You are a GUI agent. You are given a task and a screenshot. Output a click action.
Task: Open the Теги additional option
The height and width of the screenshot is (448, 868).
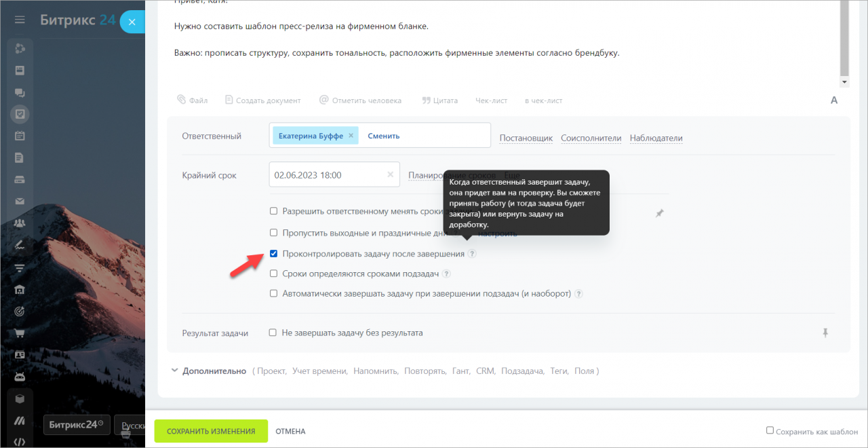pos(559,371)
